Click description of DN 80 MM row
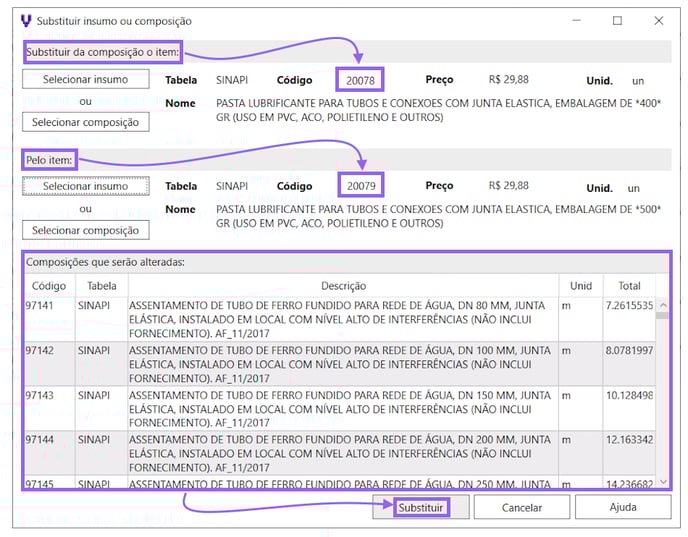 tap(337, 319)
